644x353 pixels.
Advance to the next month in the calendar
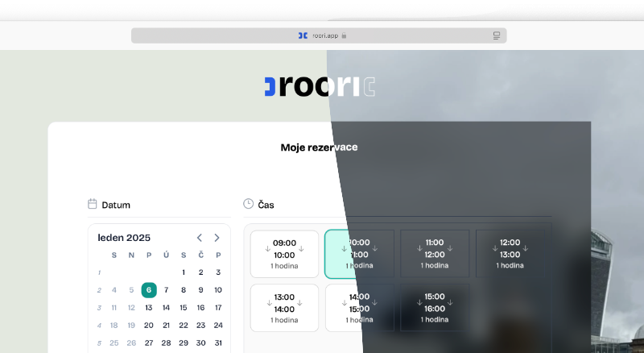click(x=217, y=238)
